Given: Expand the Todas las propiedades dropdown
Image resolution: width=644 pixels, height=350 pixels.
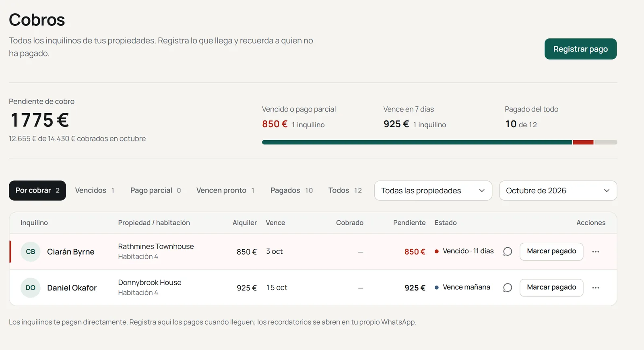Looking at the screenshot, I should (x=433, y=191).
